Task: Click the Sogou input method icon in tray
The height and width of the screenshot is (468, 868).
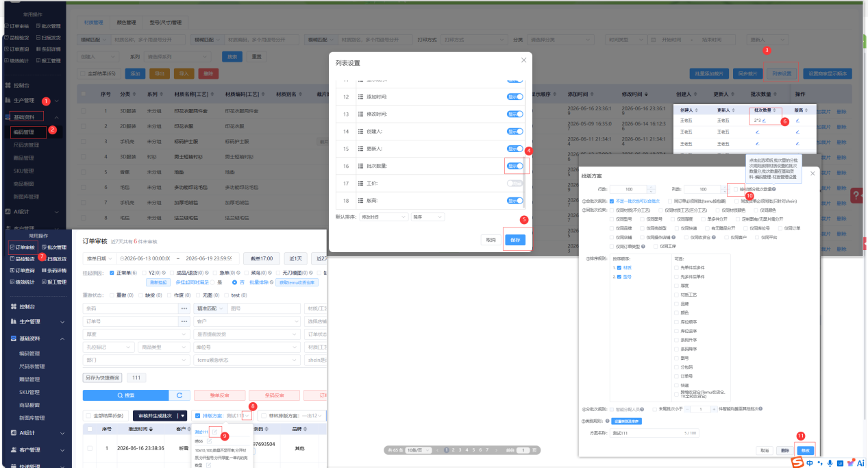Action: click(x=797, y=463)
